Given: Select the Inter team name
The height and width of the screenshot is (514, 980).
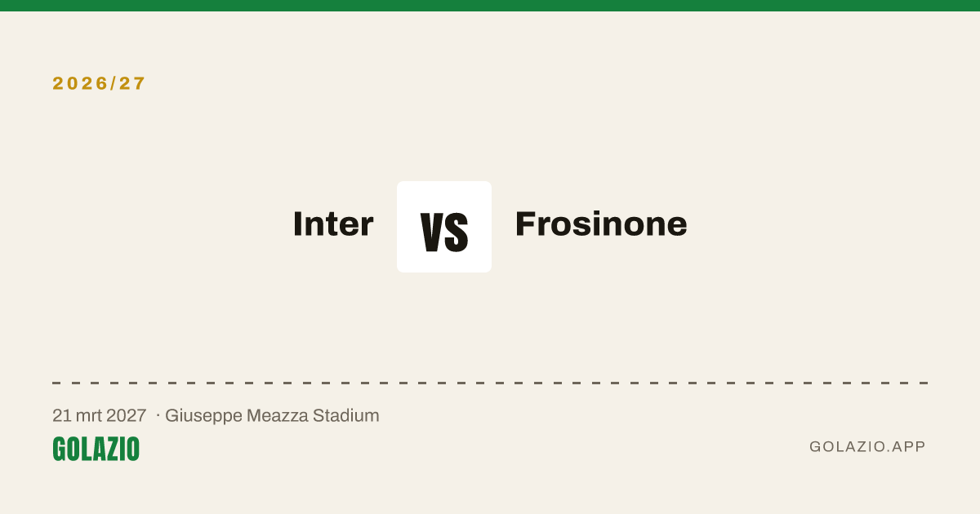Looking at the screenshot, I should pos(333,224).
